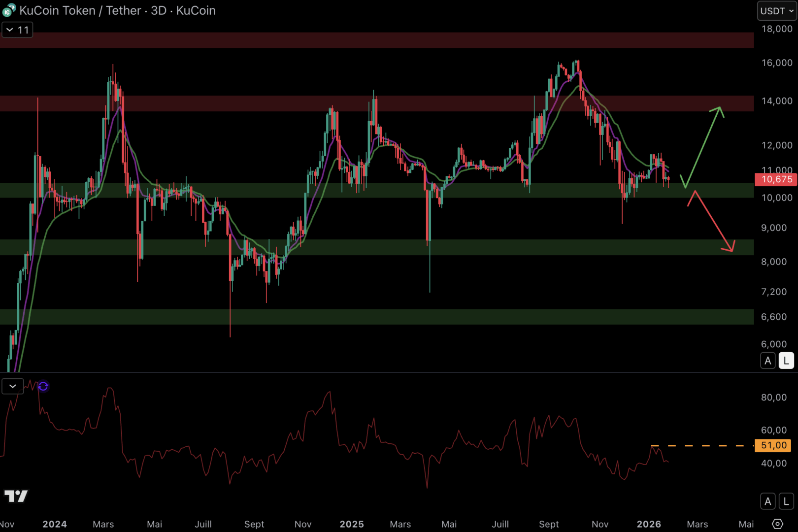Open the USDT currency dropdown
The image size is (798, 532).
[776, 11]
